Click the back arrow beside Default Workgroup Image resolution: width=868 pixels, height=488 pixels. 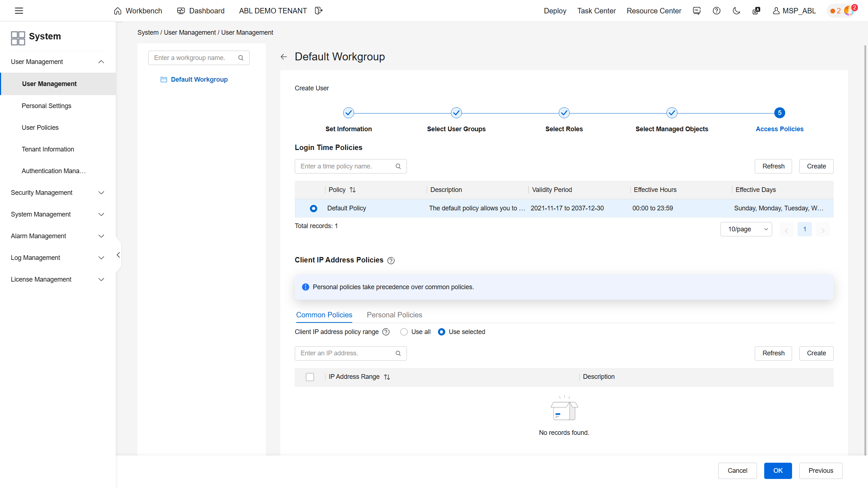284,57
